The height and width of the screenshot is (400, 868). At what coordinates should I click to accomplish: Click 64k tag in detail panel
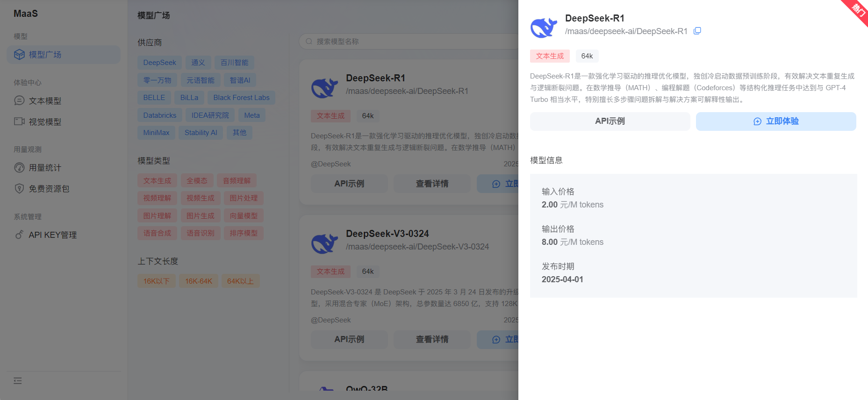(x=587, y=56)
